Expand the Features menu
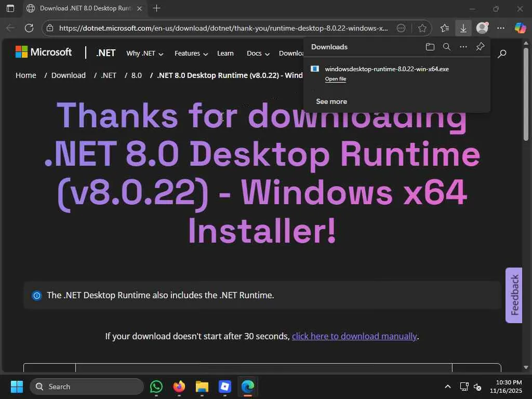 [191, 54]
